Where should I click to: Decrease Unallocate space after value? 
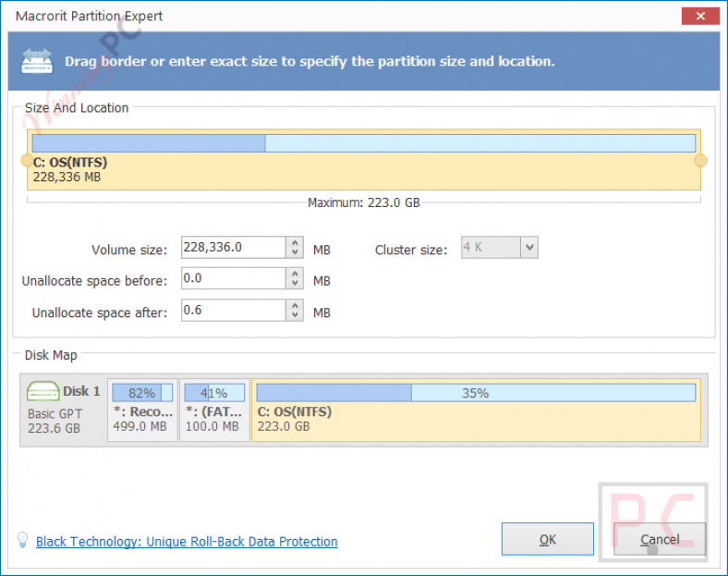pos(295,315)
